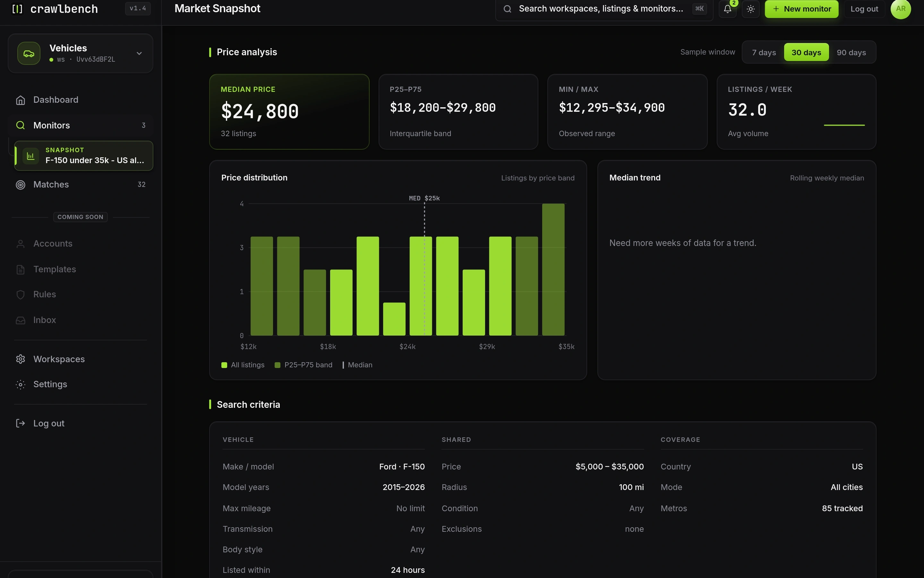This screenshot has height=578, width=924.
Task: Click the Median Price $24,800 card
Action: point(289,112)
